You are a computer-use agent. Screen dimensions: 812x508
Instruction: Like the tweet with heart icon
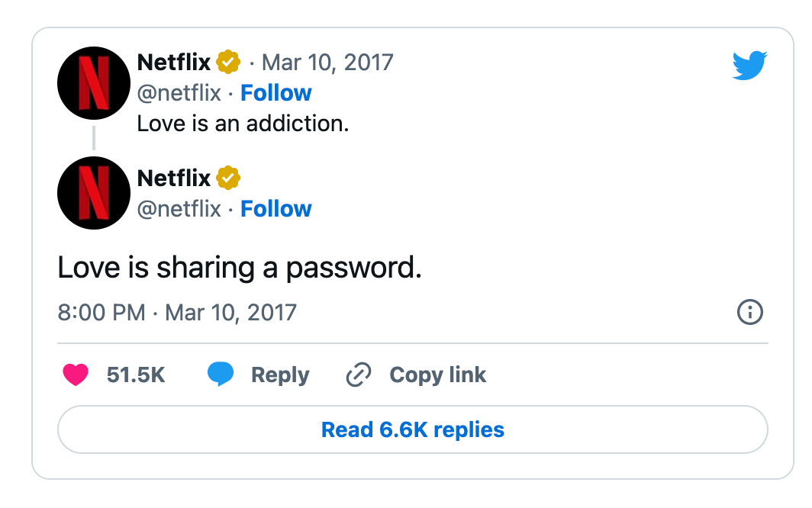coord(76,375)
